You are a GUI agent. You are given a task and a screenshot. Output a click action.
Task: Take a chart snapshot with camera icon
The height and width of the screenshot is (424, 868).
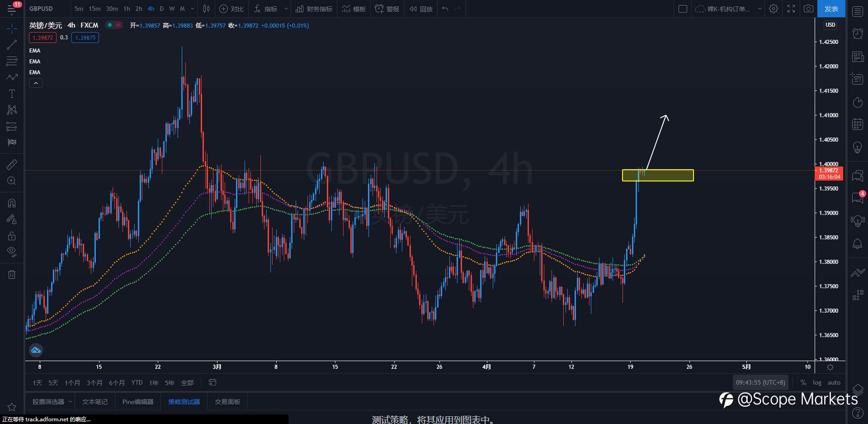tap(808, 9)
